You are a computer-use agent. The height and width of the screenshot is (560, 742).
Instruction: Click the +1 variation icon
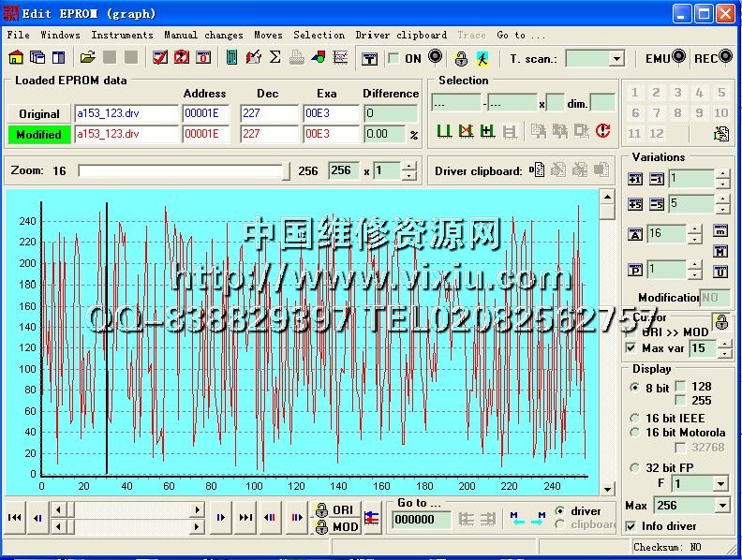(635, 179)
